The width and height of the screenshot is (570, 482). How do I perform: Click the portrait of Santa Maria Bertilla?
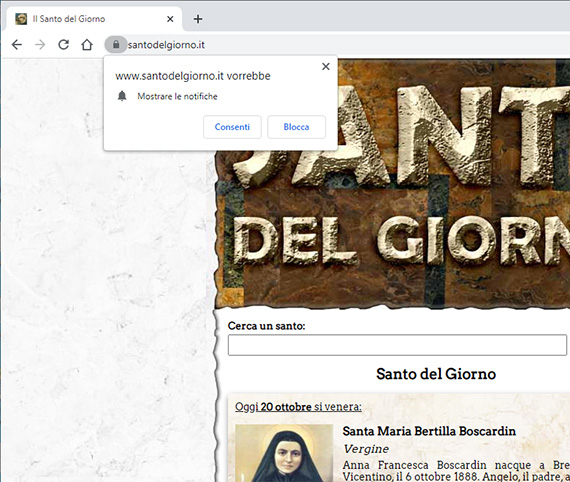284,453
